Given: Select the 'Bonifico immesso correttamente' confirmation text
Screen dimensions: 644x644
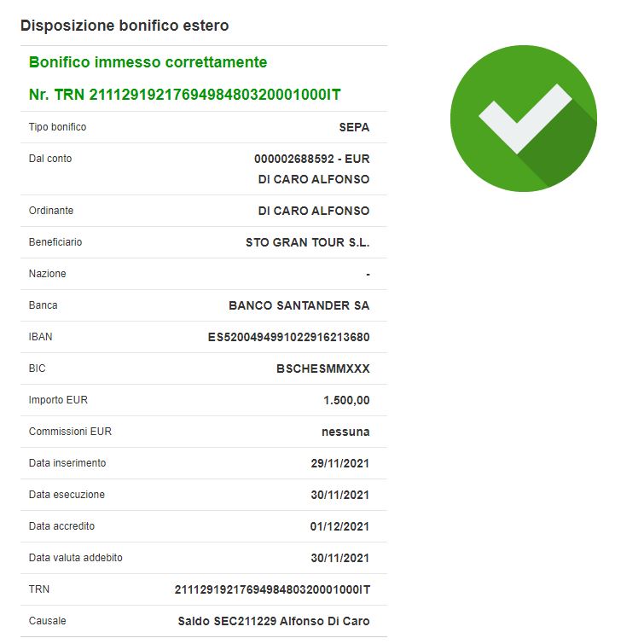Looking at the screenshot, I should [148, 62].
